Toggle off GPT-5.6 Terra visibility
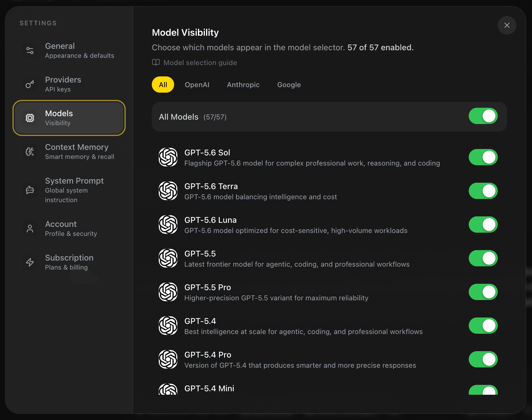 [483, 191]
